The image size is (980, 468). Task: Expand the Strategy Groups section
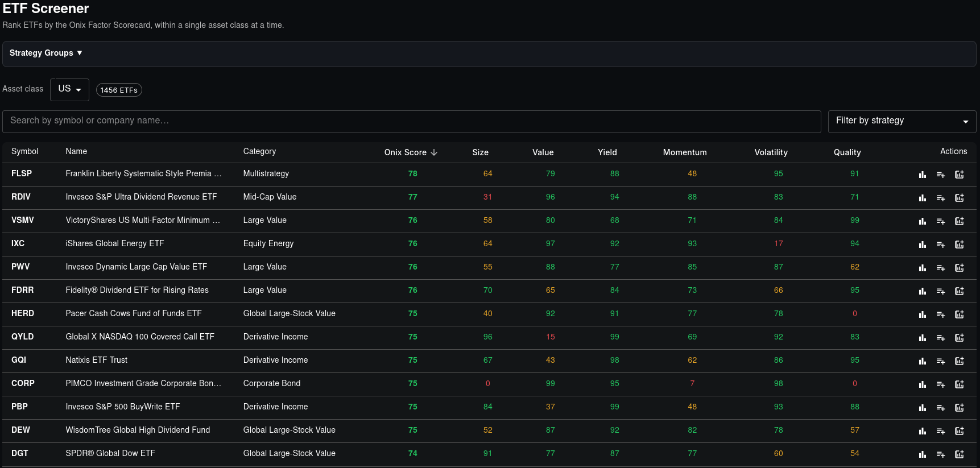tap(46, 53)
